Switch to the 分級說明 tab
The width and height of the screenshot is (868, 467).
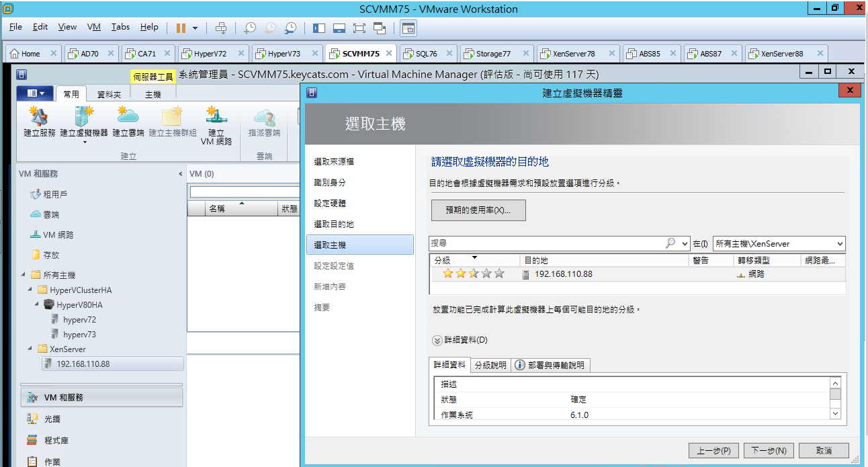click(x=490, y=366)
